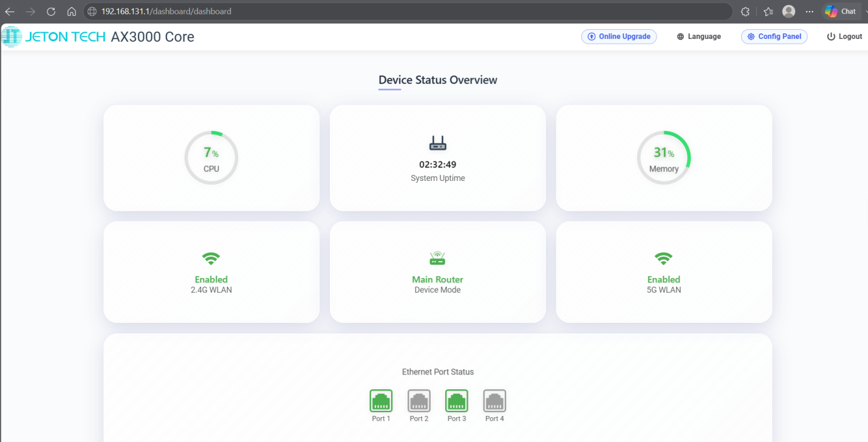Click the site info globe icon
The height and width of the screenshot is (442, 868).
(x=92, y=12)
